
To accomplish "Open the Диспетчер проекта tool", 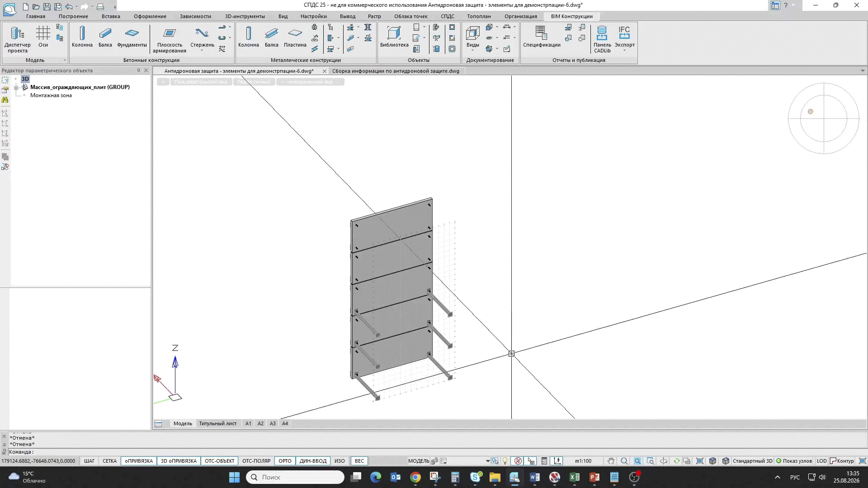I will tap(18, 39).
